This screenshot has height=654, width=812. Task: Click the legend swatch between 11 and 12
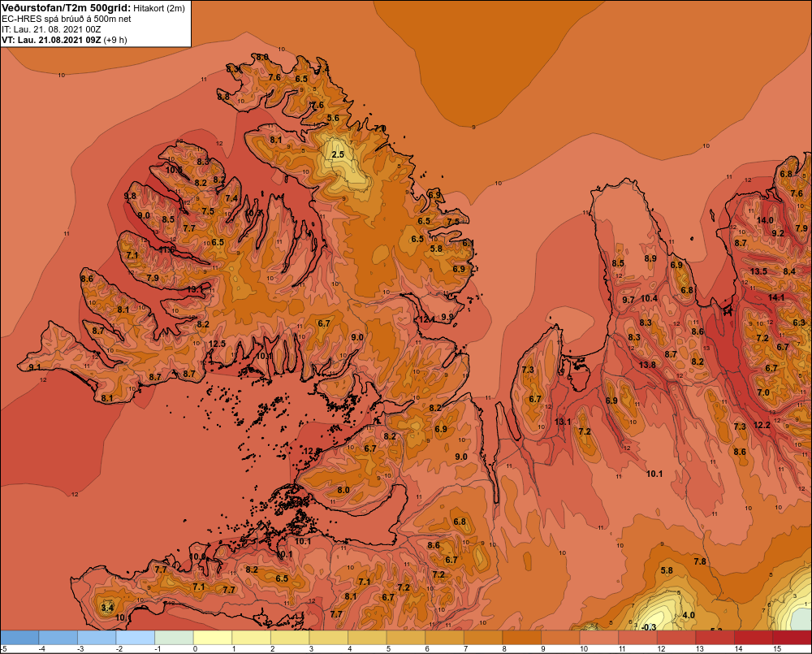tap(637, 638)
